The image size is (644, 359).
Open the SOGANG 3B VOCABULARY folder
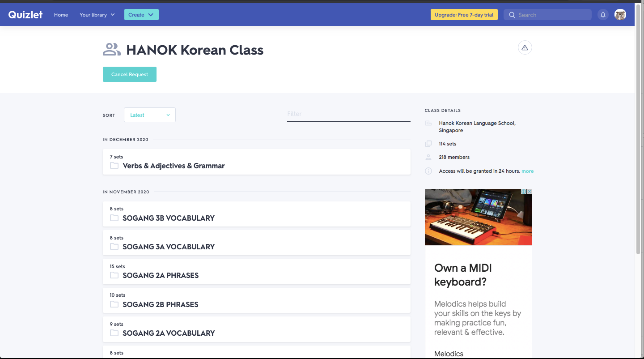[x=257, y=214]
